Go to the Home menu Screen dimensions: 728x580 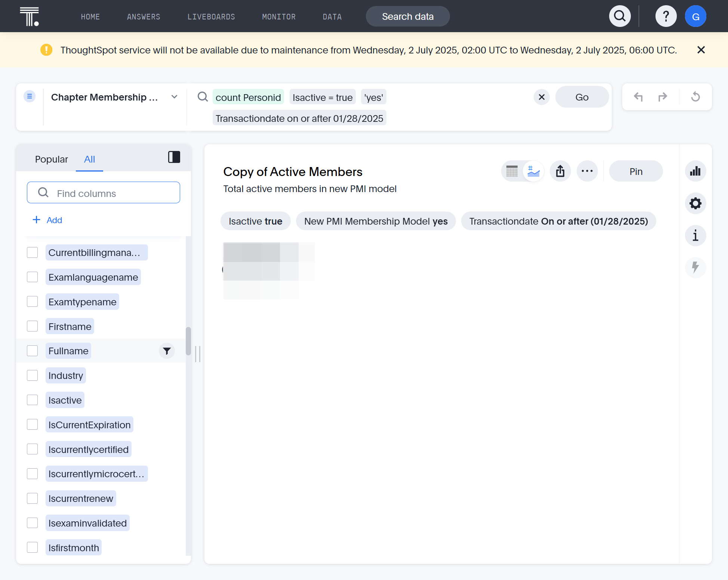coord(90,17)
